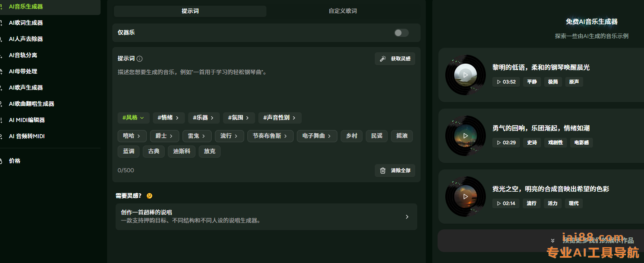
Task: Click the info icon beside 提示词 label
Action: point(140,59)
